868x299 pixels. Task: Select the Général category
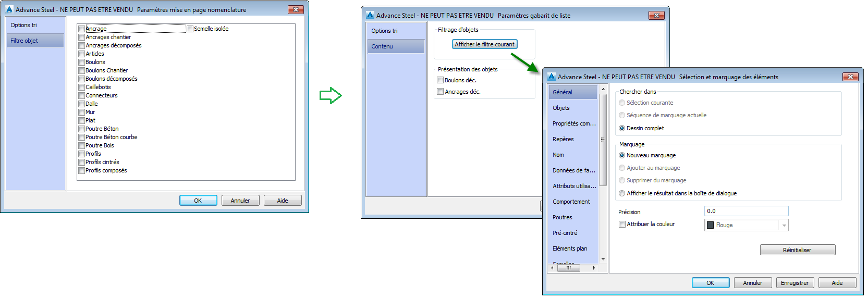[x=573, y=92]
